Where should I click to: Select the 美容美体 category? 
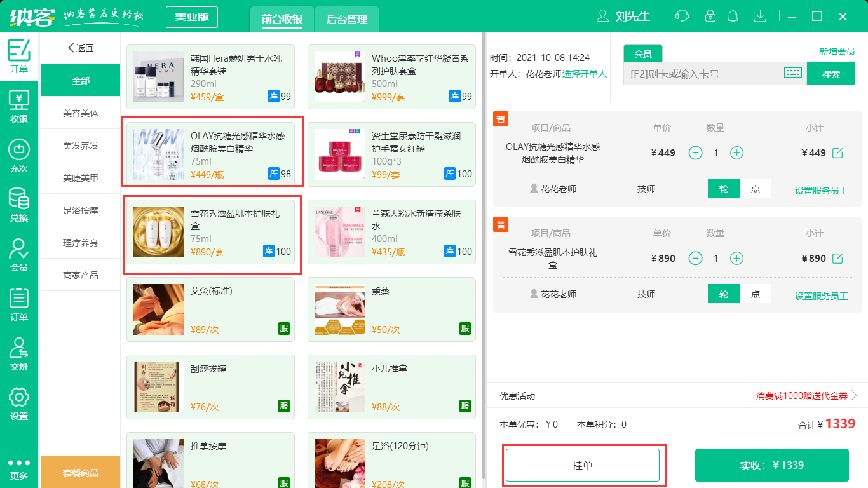pos(81,113)
